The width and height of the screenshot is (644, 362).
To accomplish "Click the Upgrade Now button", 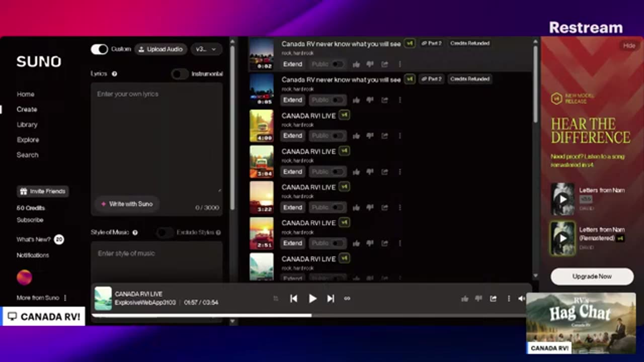I will (x=592, y=276).
